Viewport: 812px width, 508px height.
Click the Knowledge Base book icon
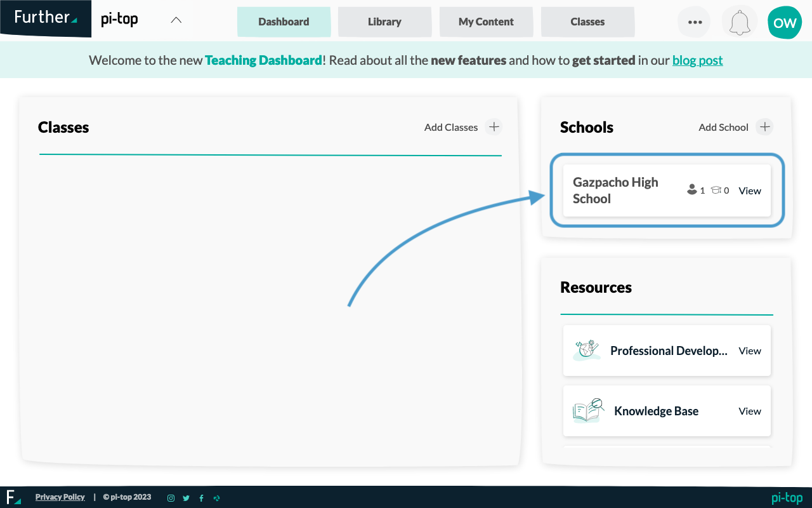(x=588, y=411)
